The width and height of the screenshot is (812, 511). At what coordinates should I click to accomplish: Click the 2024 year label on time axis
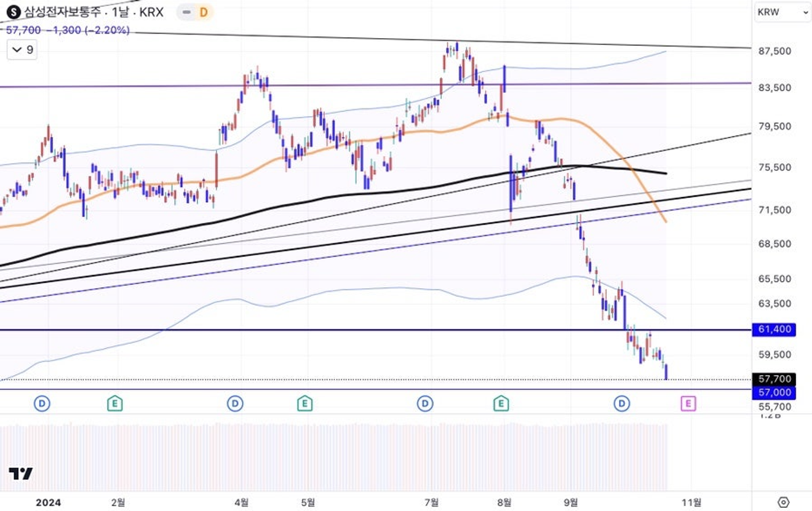tap(48, 502)
